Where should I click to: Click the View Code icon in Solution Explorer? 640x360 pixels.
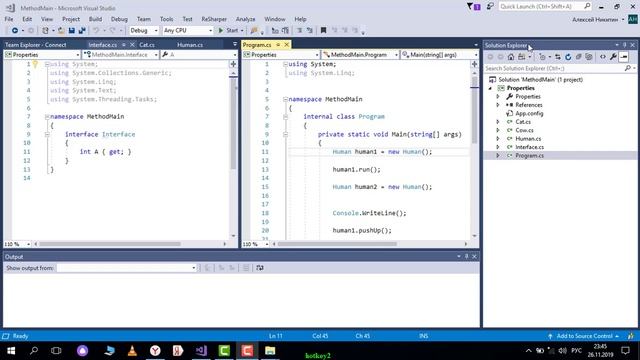click(603, 57)
